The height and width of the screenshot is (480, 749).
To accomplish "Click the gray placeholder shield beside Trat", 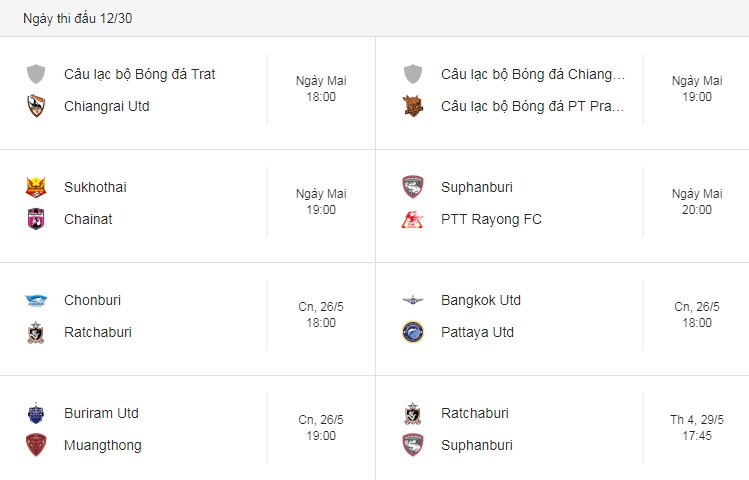I will 36,74.
